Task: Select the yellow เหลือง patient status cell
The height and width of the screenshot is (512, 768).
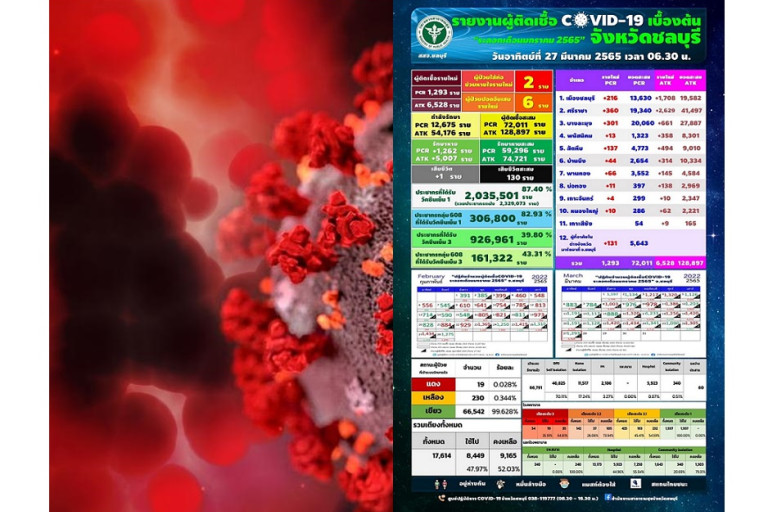Action: point(431,397)
